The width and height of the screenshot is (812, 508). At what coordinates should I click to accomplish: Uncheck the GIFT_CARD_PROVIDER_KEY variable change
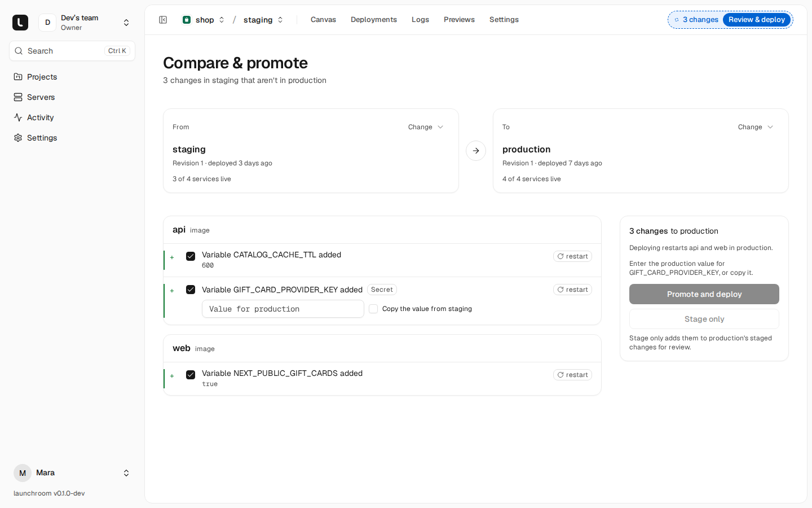(191, 290)
